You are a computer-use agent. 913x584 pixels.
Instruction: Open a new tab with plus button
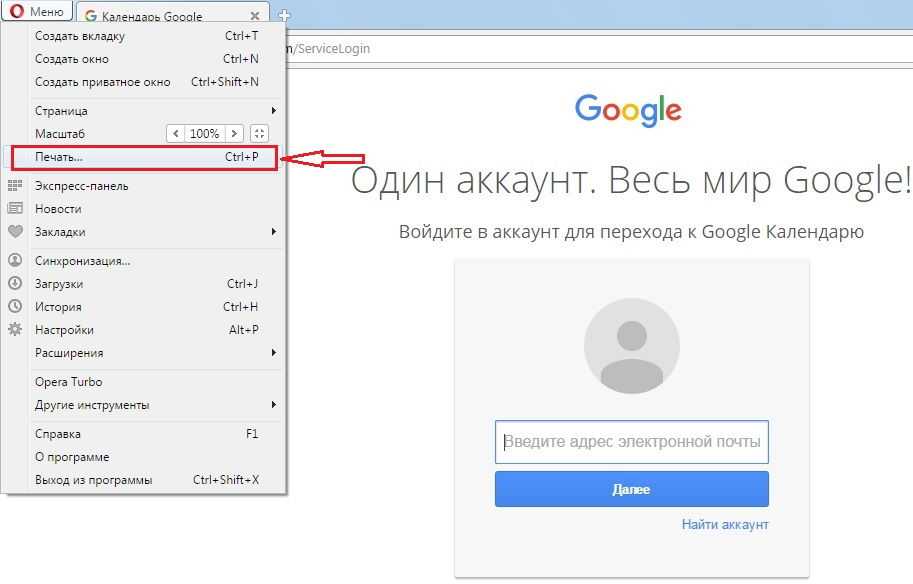284,15
